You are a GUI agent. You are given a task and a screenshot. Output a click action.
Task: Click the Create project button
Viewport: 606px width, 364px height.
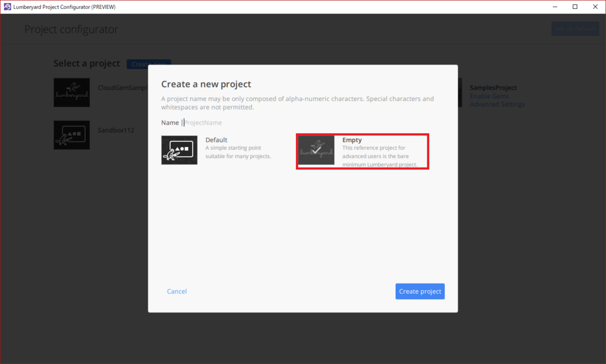tap(420, 291)
